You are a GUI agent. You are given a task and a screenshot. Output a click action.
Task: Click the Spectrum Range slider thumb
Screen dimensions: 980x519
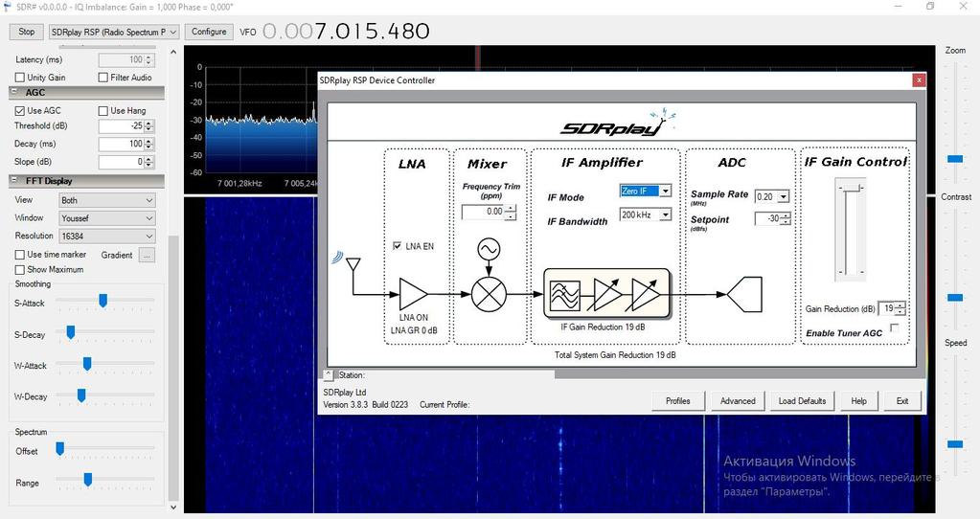click(x=88, y=480)
